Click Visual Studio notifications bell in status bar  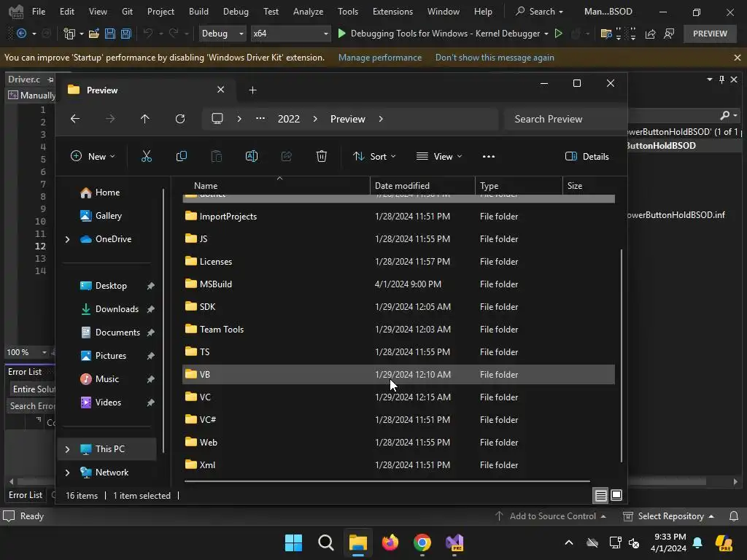tap(734, 516)
